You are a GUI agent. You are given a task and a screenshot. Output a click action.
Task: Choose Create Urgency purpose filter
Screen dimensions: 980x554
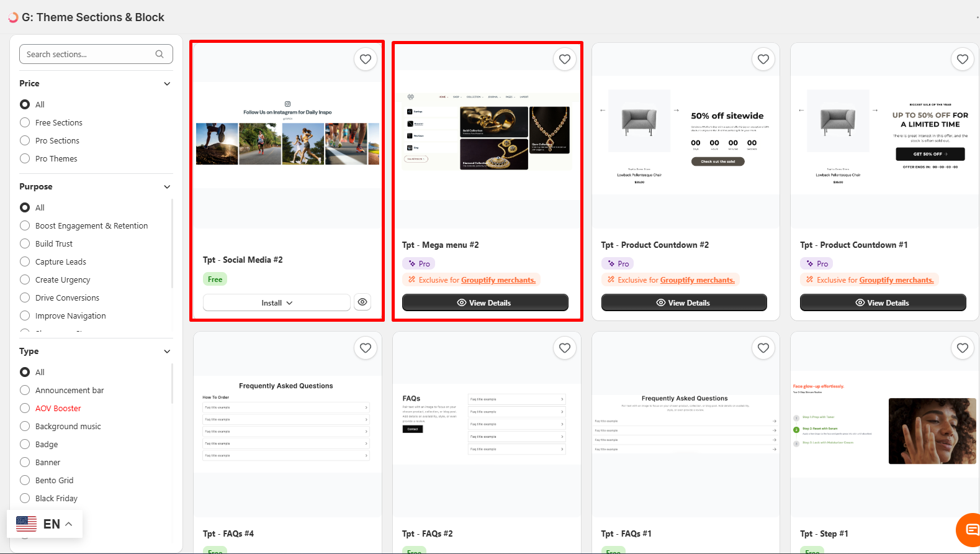[x=25, y=279]
